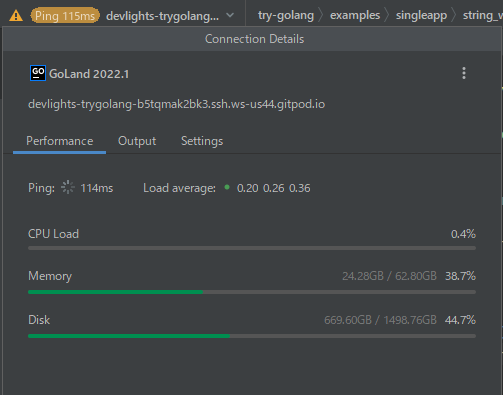Click singleapp in the breadcrumb path

click(x=421, y=15)
